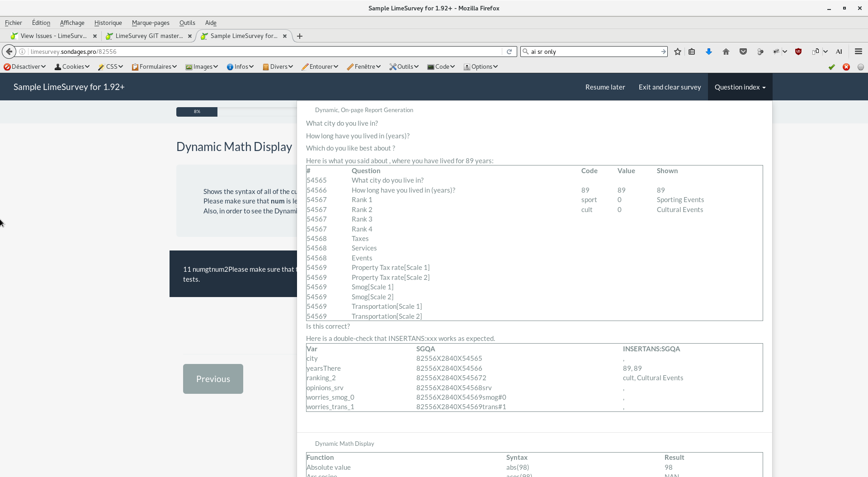Open the Cookies toolbar dropdown

pyautogui.click(x=72, y=66)
